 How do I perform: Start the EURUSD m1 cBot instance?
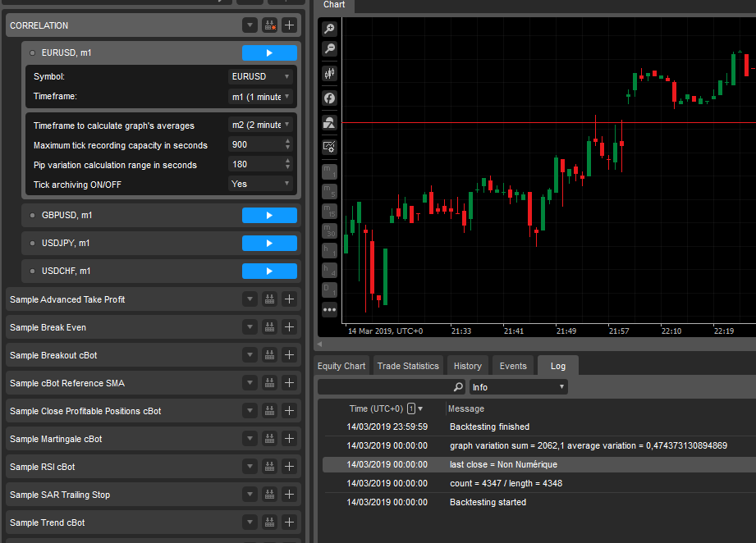click(x=269, y=53)
